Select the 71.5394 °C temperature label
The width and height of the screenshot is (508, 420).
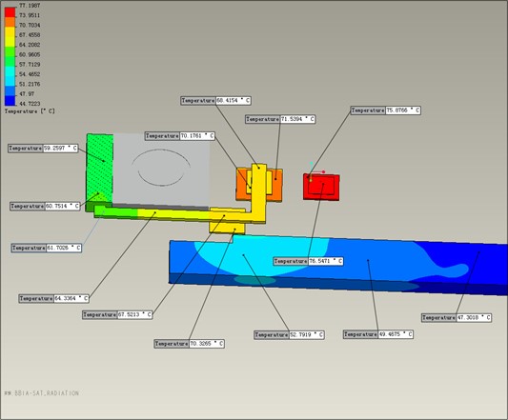[280, 119]
